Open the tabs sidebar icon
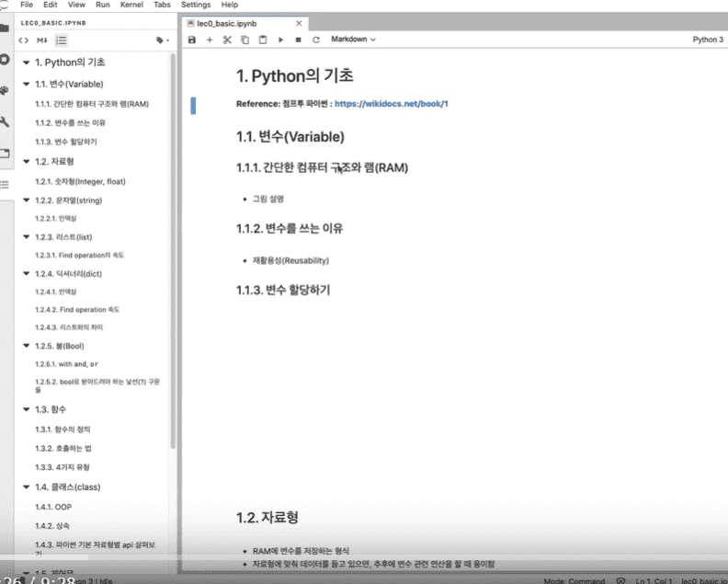Screen dimensions: 728x584 point(5,154)
